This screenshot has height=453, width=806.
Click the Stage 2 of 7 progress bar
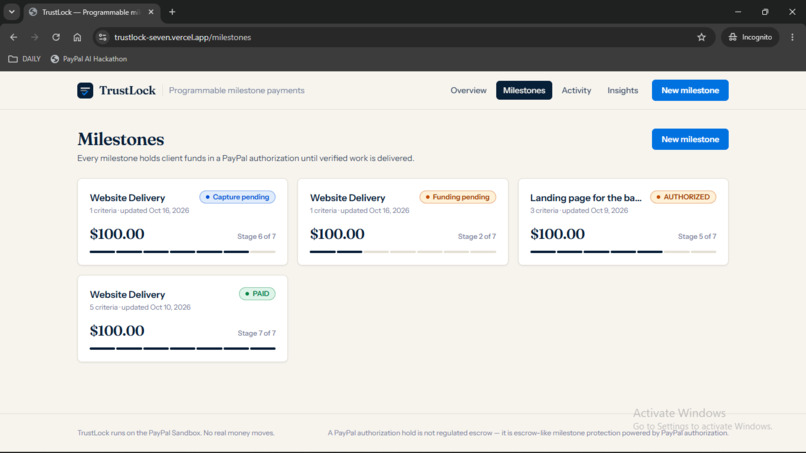click(403, 252)
